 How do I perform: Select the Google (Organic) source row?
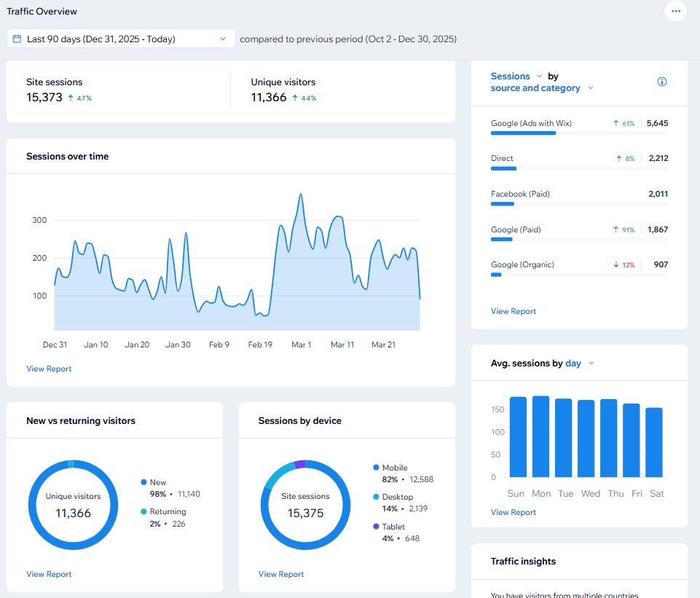[580, 268]
